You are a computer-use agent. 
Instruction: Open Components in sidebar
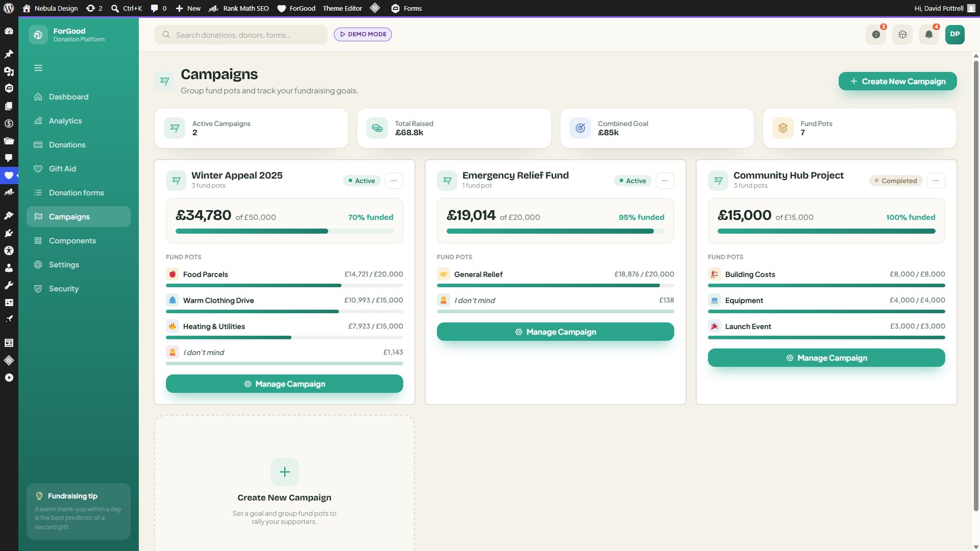coord(79,241)
